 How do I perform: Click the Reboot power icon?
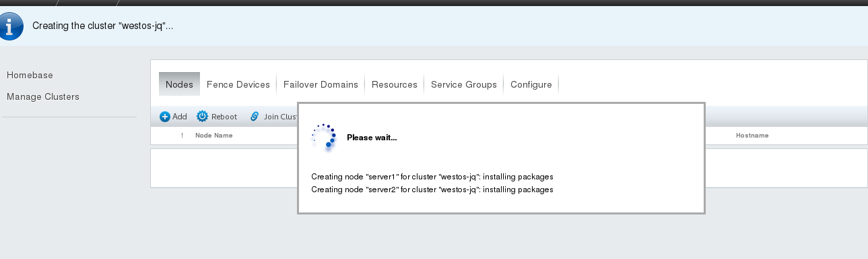pos(202,117)
